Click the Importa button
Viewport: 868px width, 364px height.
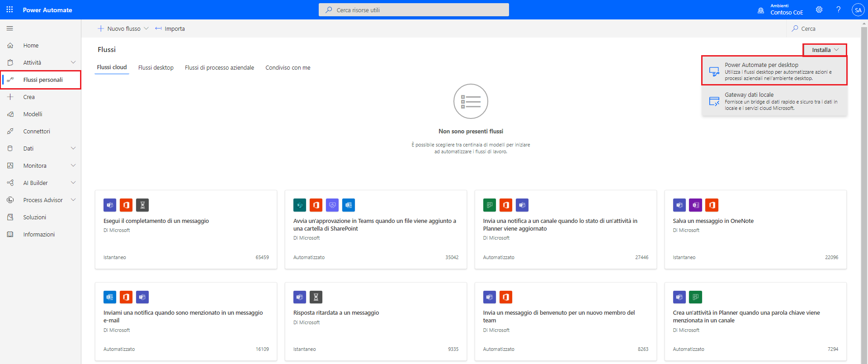tap(170, 28)
